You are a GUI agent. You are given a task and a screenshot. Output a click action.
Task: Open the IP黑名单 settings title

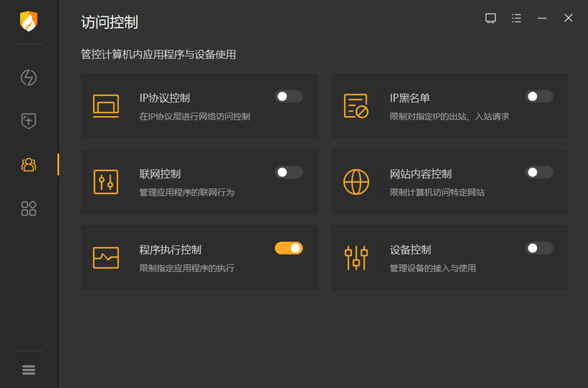410,98
